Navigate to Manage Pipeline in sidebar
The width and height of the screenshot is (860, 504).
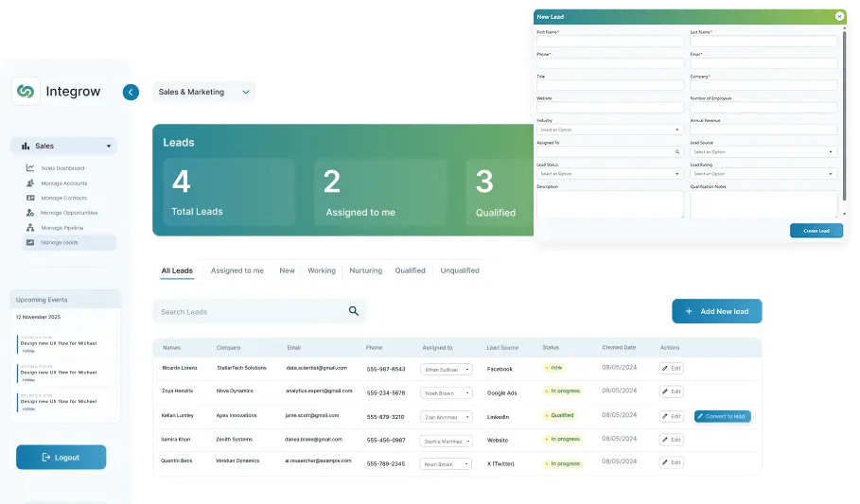pyautogui.click(x=63, y=228)
